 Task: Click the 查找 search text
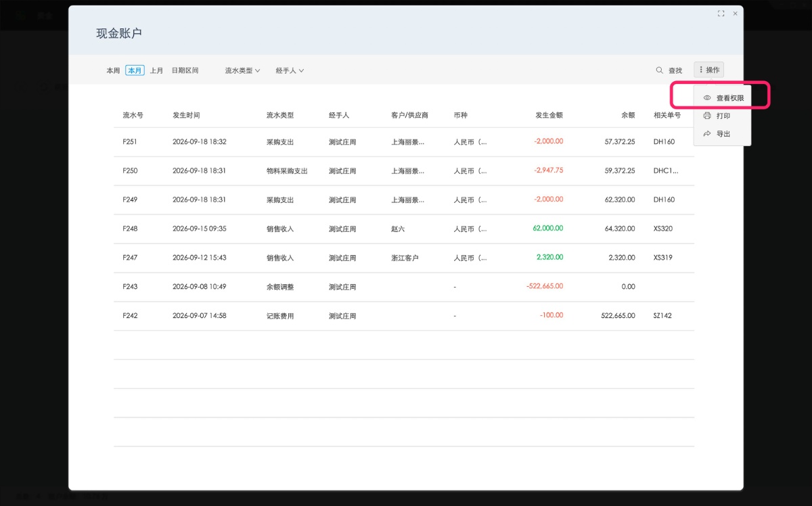pos(675,70)
